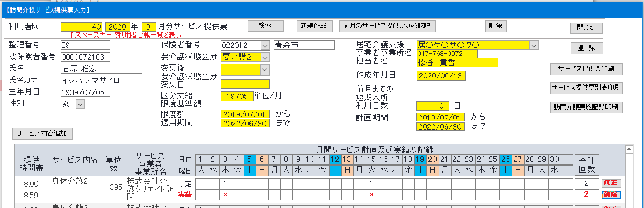Click the 生年月日 field 1939/07/05
The width and height of the screenshot is (644, 208).
tap(85, 92)
